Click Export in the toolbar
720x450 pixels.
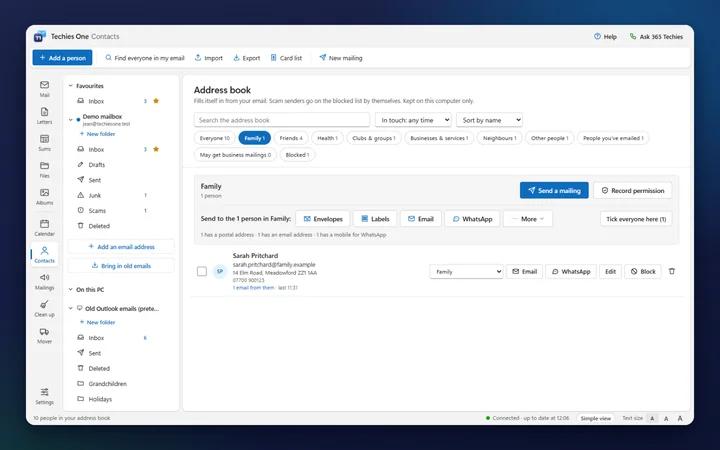(247, 58)
